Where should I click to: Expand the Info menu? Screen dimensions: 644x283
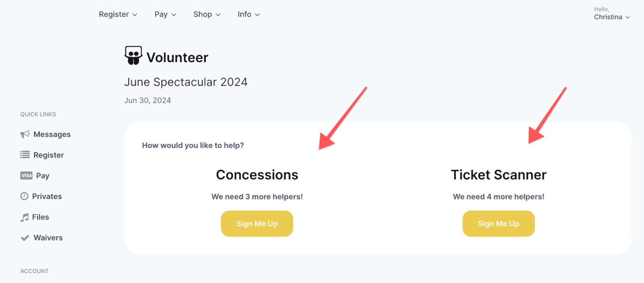tap(249, 14)
